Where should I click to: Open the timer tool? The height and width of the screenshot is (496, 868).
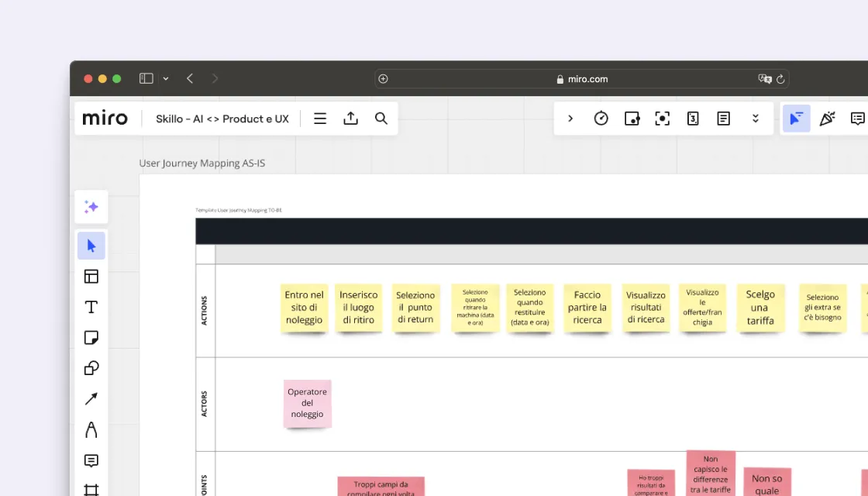[x=601, y=119]
